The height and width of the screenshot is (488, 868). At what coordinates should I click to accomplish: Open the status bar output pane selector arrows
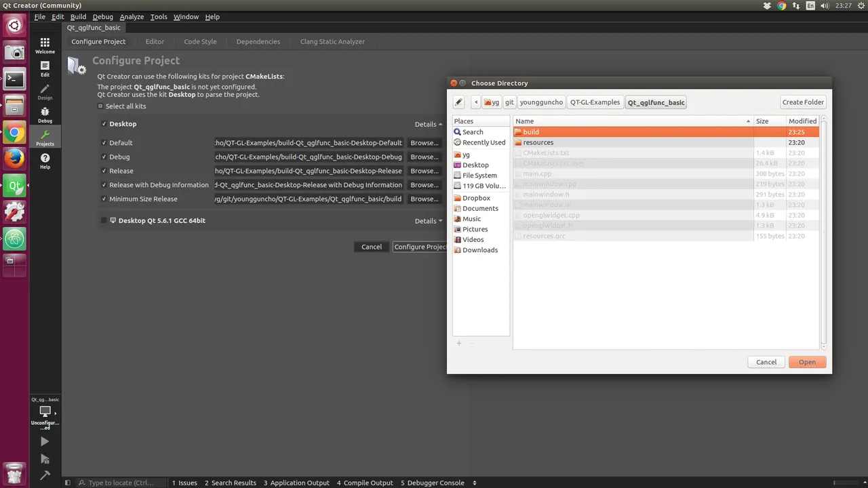(475, 483)
